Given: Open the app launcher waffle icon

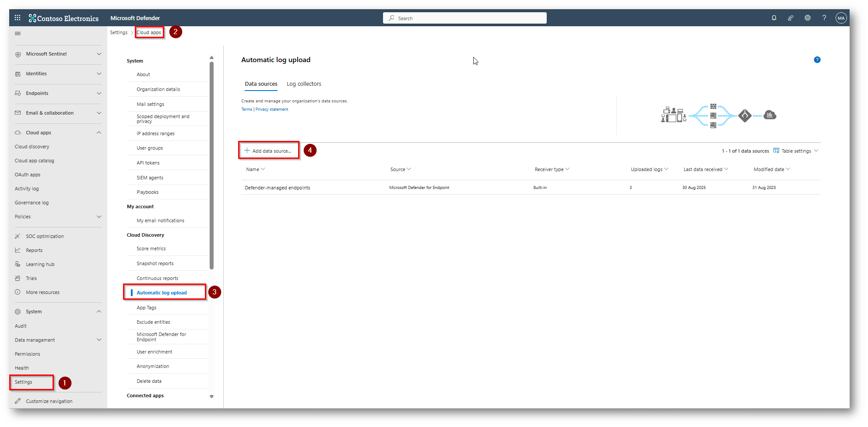Looking at the screenshot, I should point(18,18).
